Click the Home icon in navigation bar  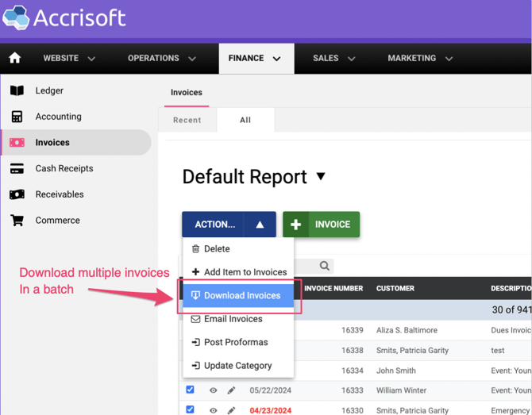tap(14, 59)
